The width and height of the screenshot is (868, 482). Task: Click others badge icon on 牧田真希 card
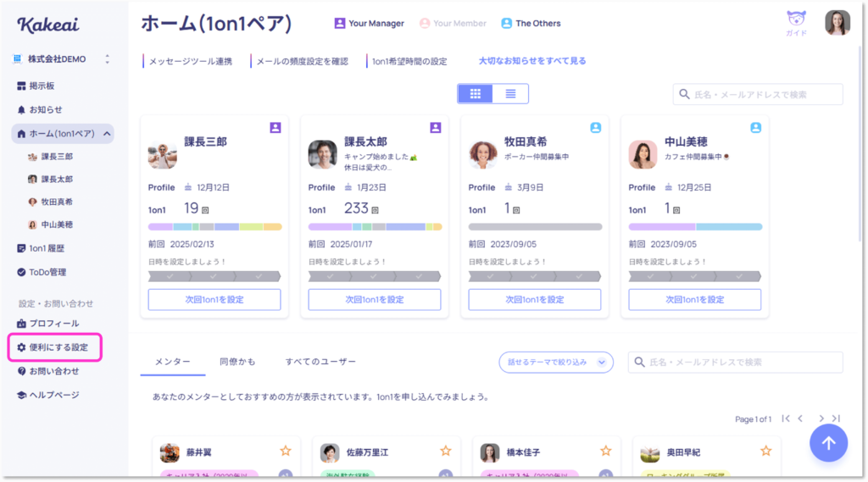click(596, 128)
